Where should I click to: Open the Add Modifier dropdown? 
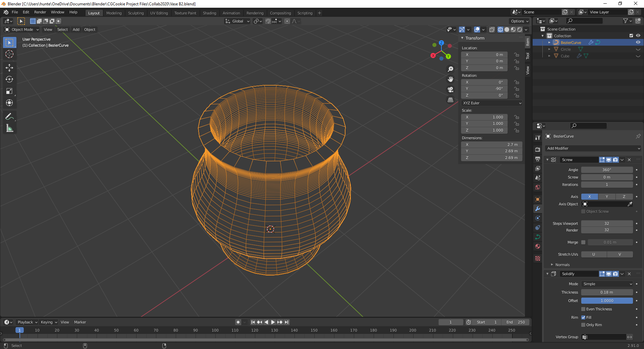click(x=593, y=148)
